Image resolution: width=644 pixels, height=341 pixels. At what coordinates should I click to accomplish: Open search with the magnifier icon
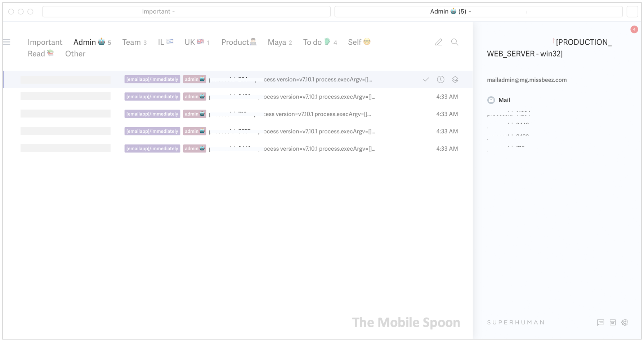pos(455,42)
